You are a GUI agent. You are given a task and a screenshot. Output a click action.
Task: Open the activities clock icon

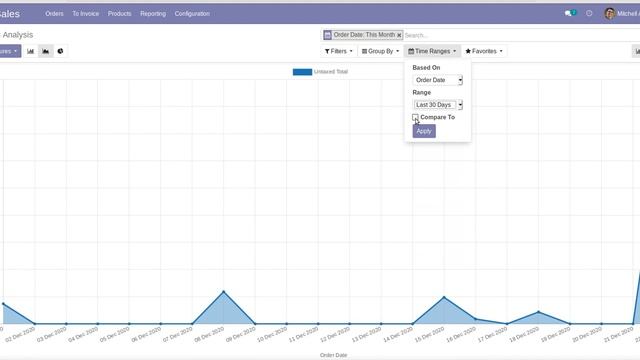pyautogui.click(x=589, y=13)
